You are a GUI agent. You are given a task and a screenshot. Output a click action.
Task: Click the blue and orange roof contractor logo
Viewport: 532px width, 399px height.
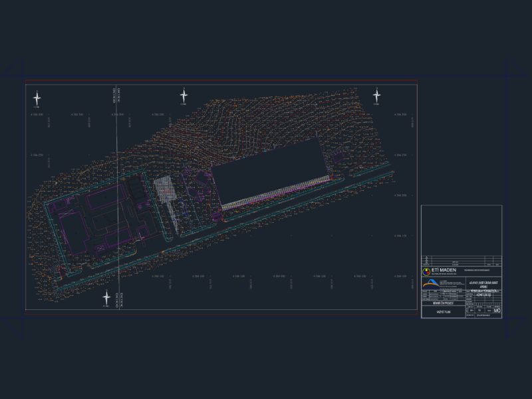coord(431,284)
